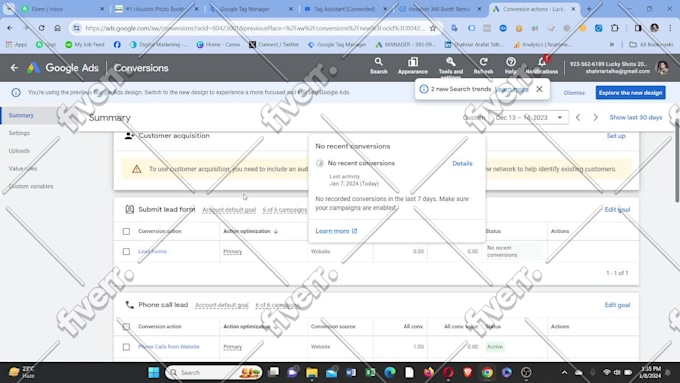Click the Windows taskbar search box
The width and height of the screenshot is (680, 383).
[214, 372]
